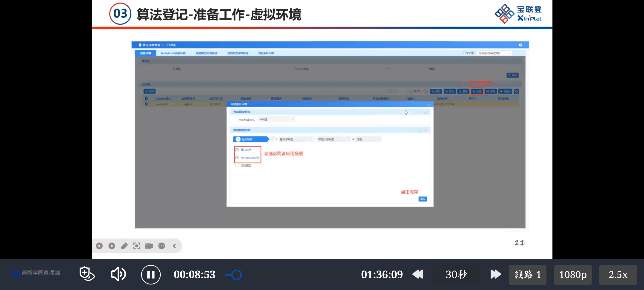Viewport: 644px width, 290px height.
Task: Click the pen annotation icon
Action: pos(124,246)
